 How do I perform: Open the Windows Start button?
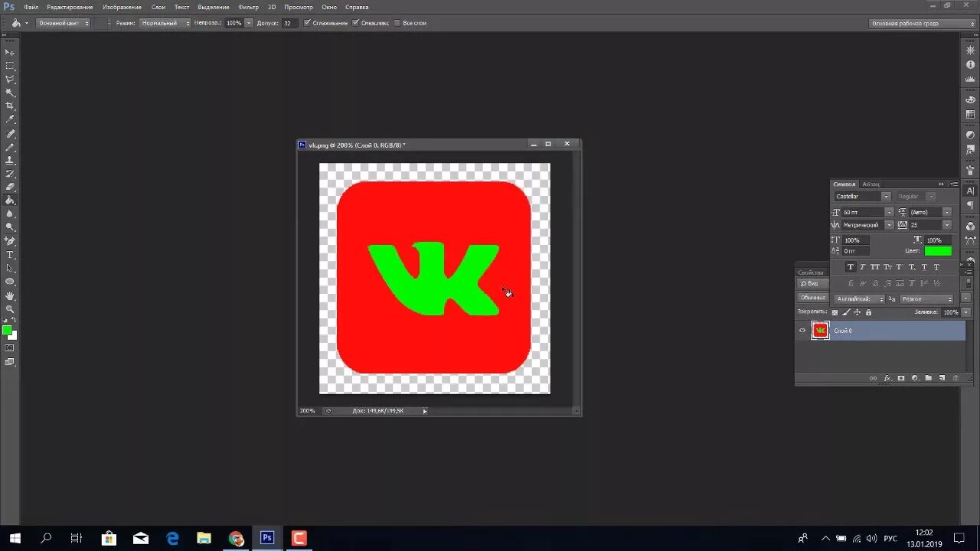14,538
